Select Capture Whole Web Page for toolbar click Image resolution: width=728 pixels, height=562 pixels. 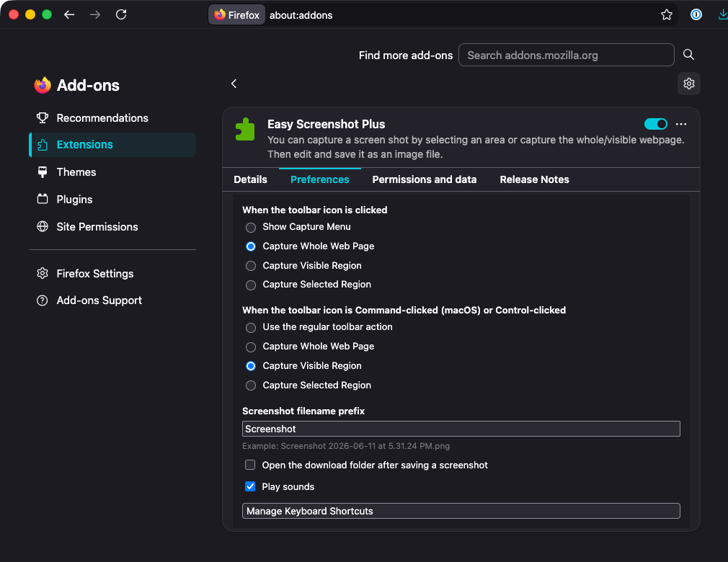point(251,246)
